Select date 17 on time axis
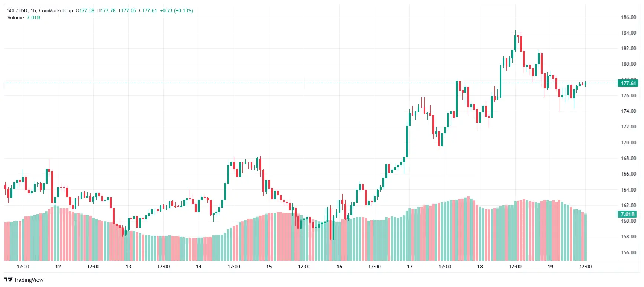Image resolution: width=644 pixels, height=287 pixels. (410, 267)
